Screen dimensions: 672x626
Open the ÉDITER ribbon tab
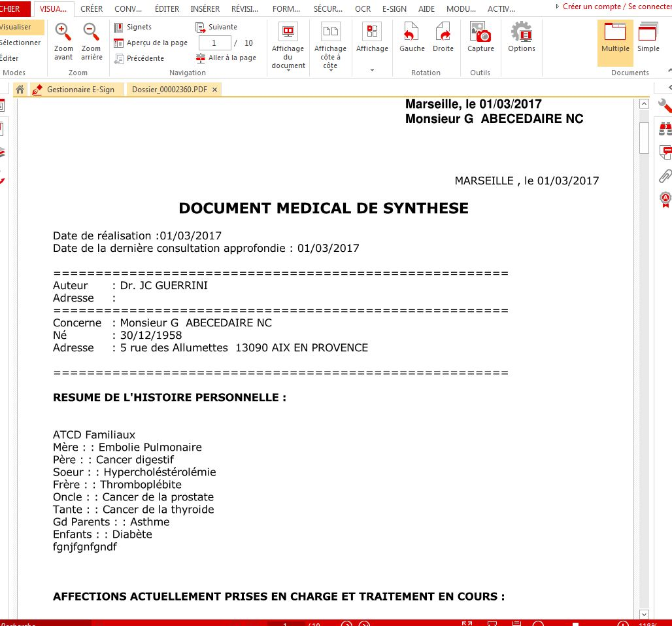pos(167,9)
